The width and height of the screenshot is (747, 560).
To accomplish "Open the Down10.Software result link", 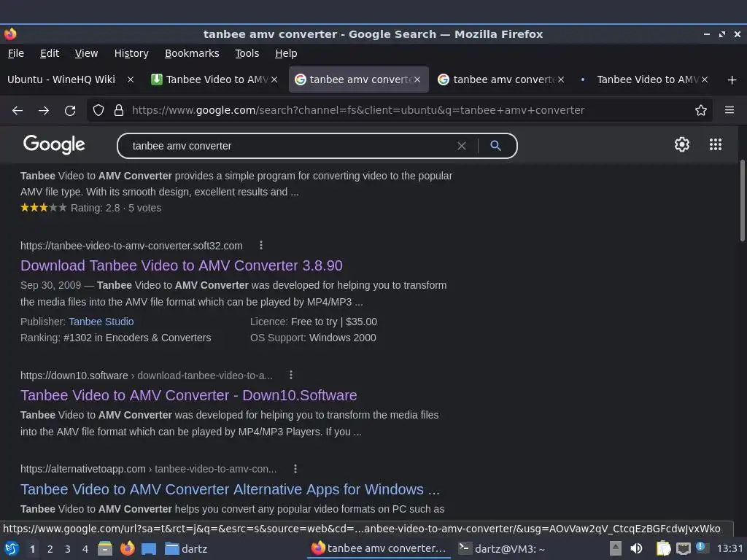I will pos(189,395).
